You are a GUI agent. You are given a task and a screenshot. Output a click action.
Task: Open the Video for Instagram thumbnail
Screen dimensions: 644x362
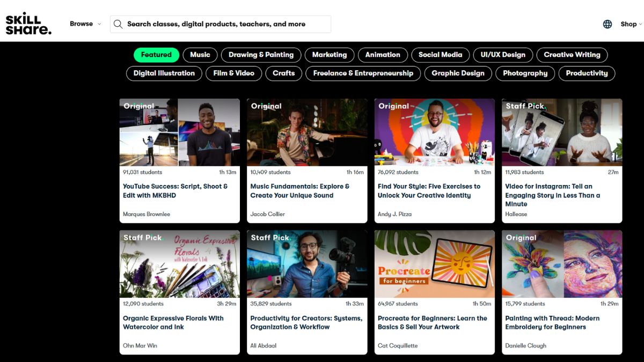tap(562, 132)
